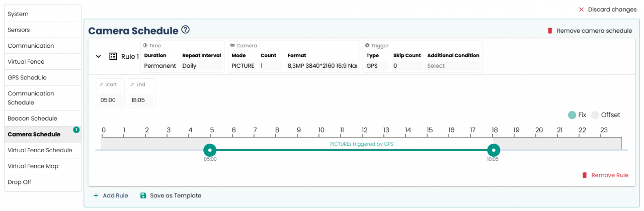Click the X icon for Discard changes

pyautogui.click(x=581, y=10)
